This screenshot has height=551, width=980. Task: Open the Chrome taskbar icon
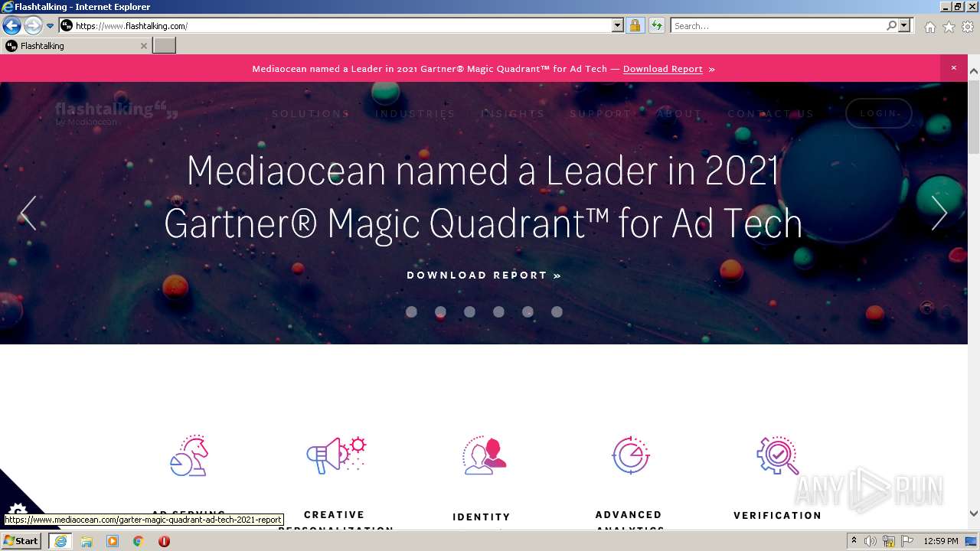click(x=139, y=541)
